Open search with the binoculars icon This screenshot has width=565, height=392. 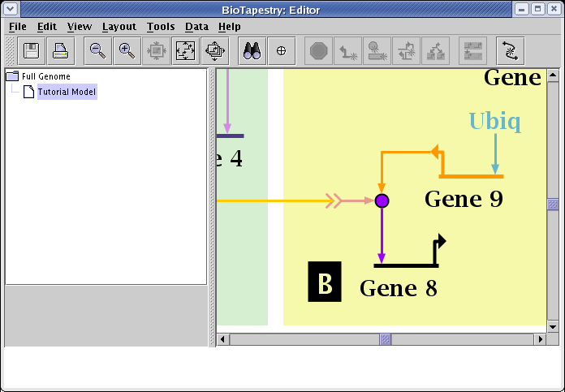252,51
